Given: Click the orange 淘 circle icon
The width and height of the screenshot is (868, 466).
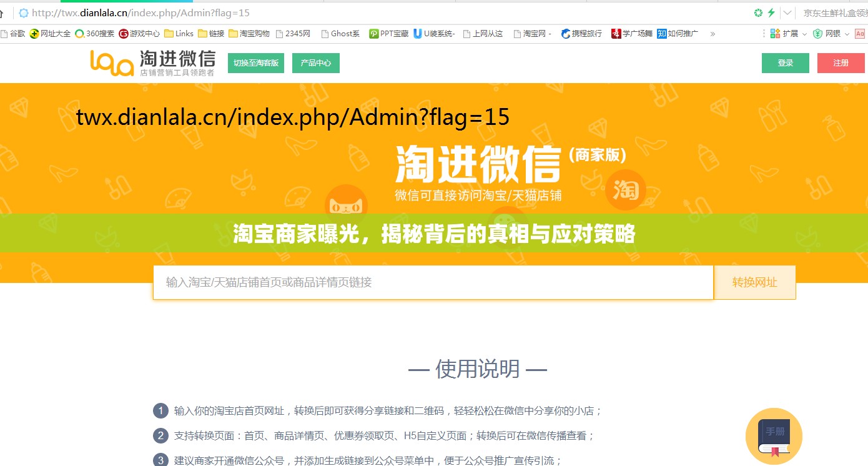Looking at the screenshot, I should [626, 189].
